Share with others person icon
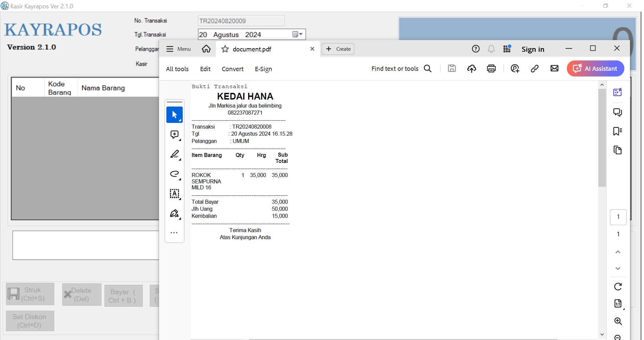The width and height of the screenshot is (644, 340). (515, 68)
